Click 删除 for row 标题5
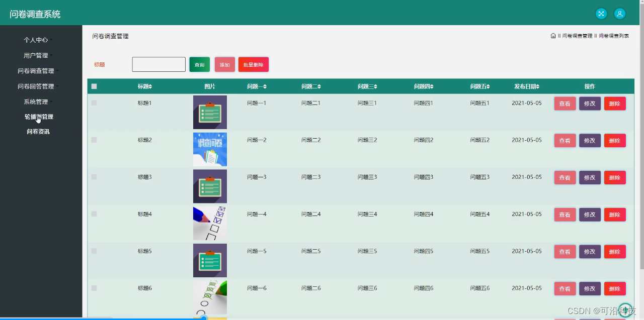Screen dimensions: 644x320 (615, 252)
